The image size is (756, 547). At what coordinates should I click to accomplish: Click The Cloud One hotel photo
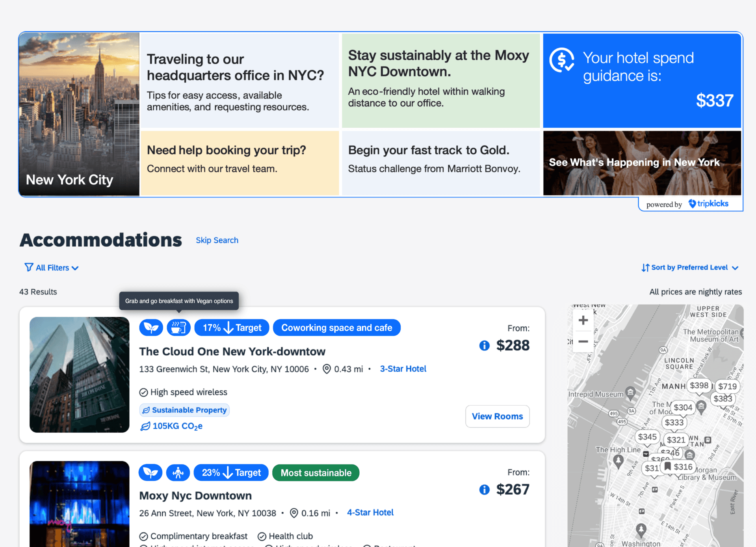click(x=80, y=374)
